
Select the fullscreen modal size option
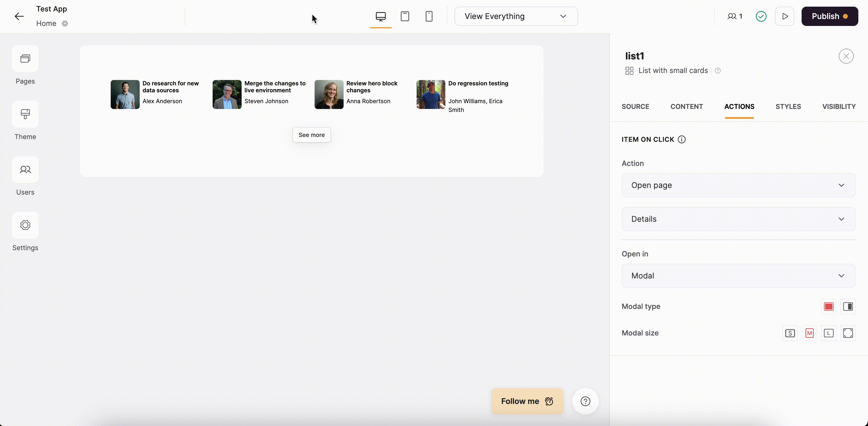[x=848, y=333]
